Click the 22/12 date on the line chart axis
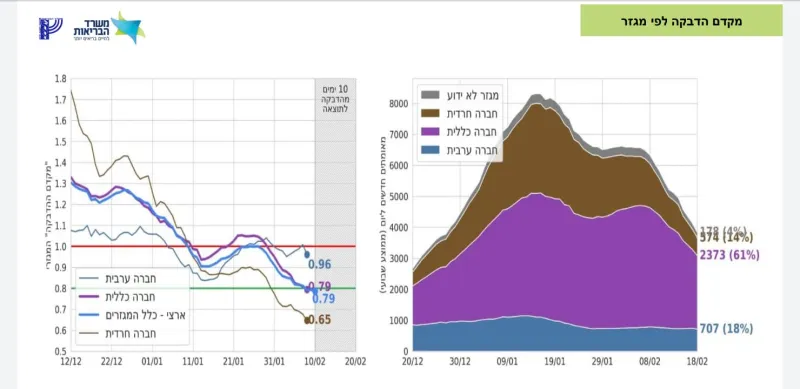This screenshot has width=800, height=389. pyautogui.click(x=112, y=362)
